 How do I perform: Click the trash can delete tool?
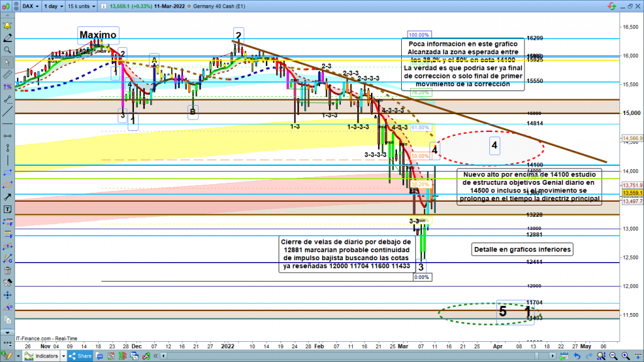[x=7, y=270]
